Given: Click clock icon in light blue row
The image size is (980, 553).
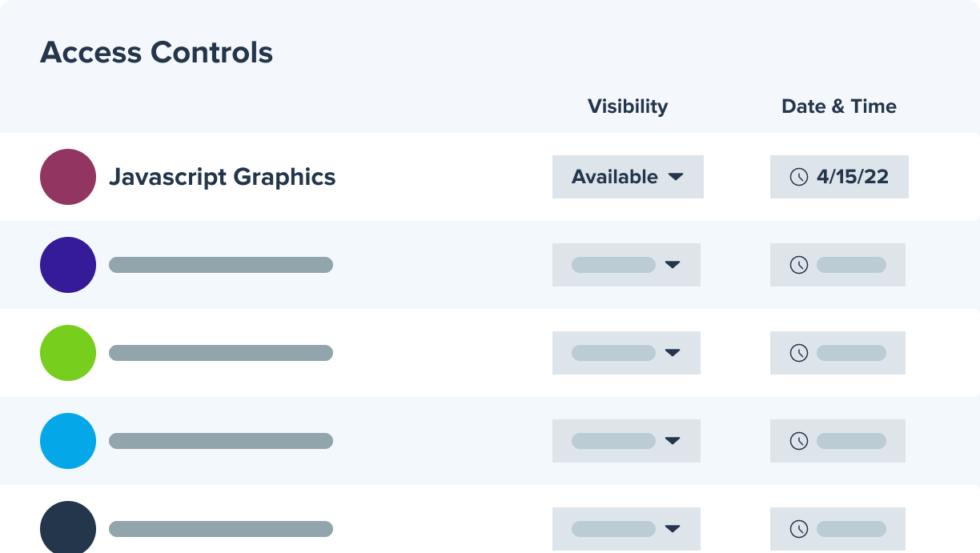Looking at the screenshot, I should (x=798, y=441).
